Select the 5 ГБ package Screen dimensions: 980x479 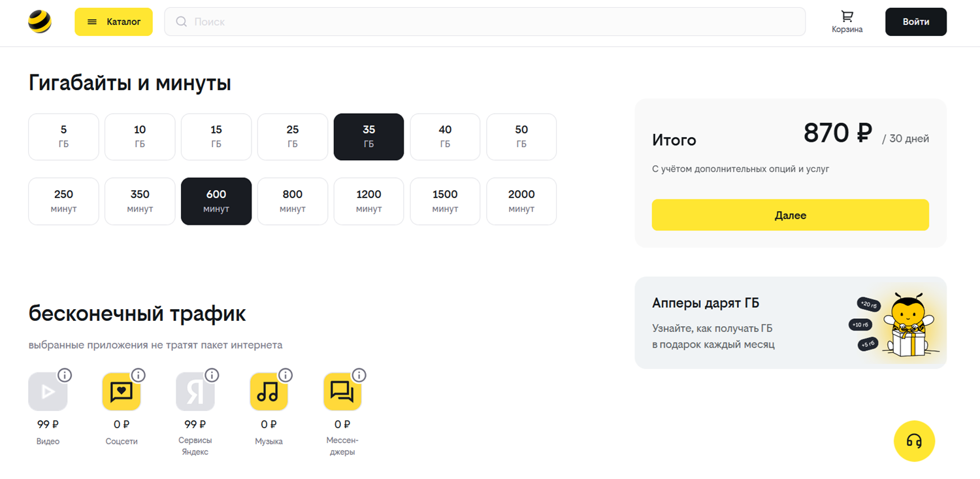[63, 137]
